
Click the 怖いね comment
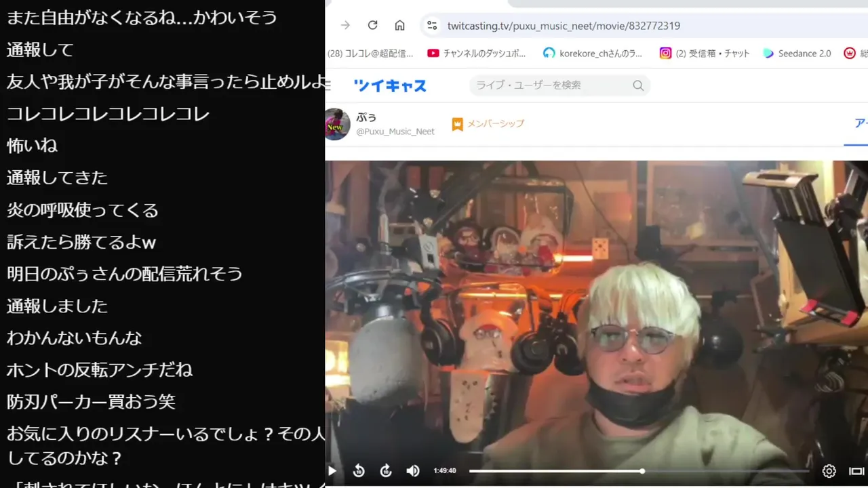pos(32,146)
